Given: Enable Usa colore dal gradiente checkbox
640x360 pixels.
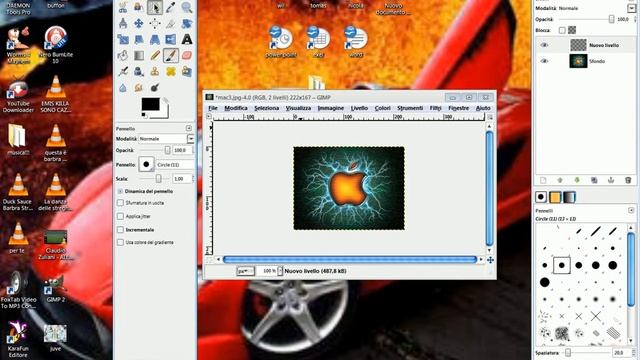Looking at the screenshot, I should point(120,242).
